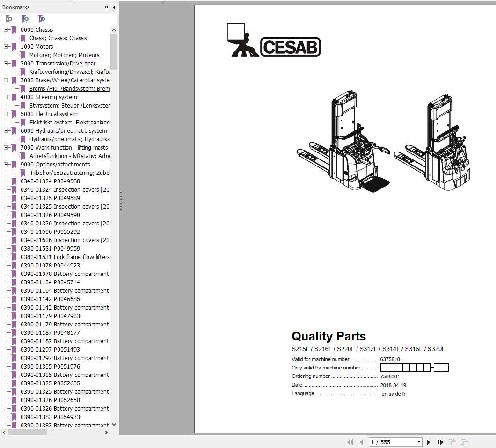The height and width of the screenshot is (448, 496).
Task: Open the underlined Broms-/Hjul-/Bandsystem bookmark
Action: click(x=70, y=88)
